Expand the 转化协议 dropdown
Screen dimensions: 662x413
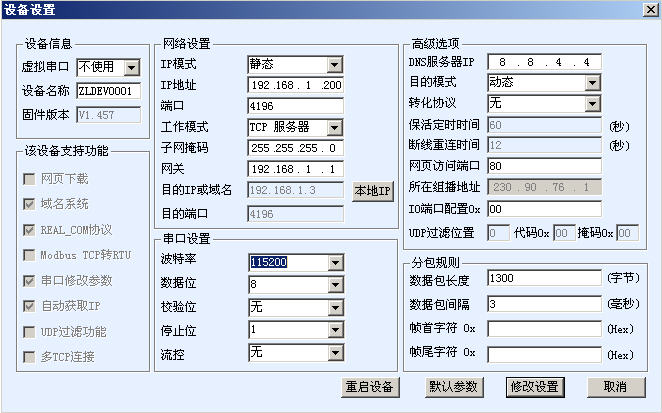pyautogui.click(x=592, y=103)
